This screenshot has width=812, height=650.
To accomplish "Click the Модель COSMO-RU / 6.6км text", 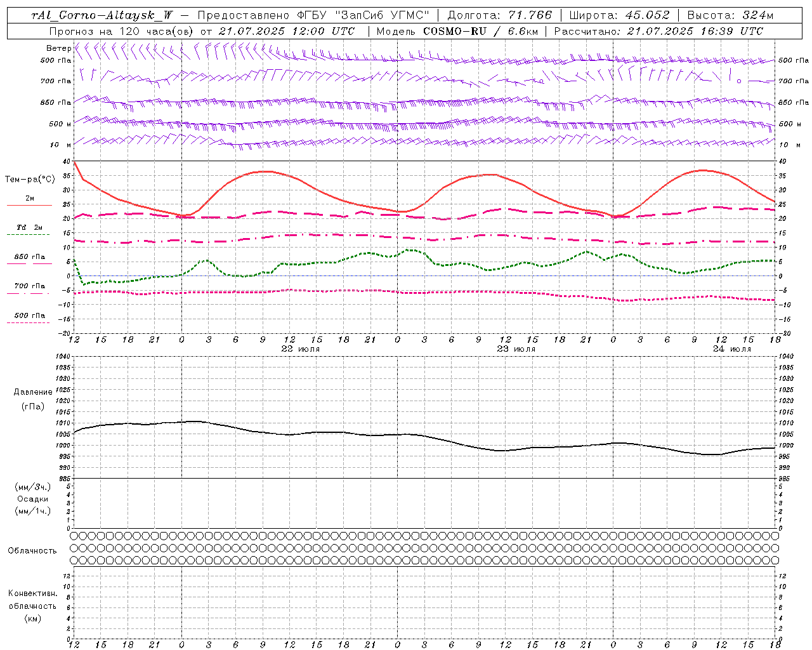I will (457, 31).
